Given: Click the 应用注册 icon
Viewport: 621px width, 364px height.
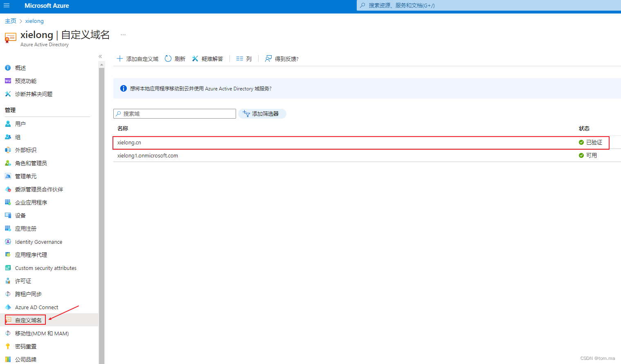Looking at the screenshot, I should coord(8,229).
